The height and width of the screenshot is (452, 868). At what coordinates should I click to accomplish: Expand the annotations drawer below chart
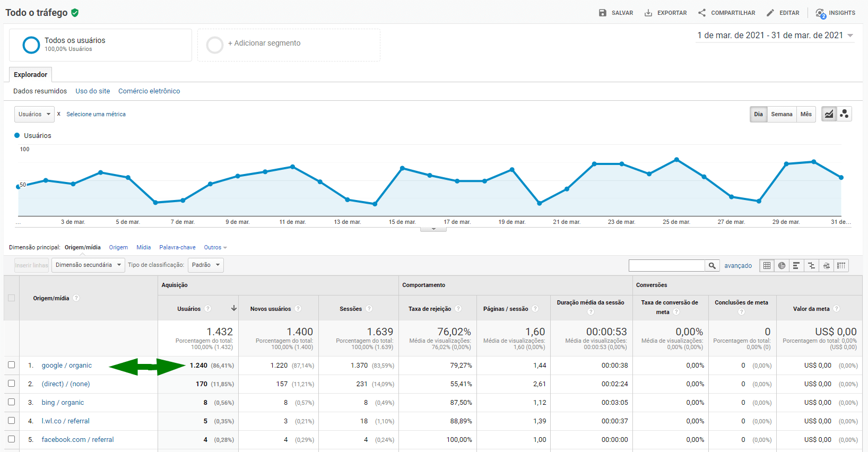pyautogui.click(x=433, y=229)
